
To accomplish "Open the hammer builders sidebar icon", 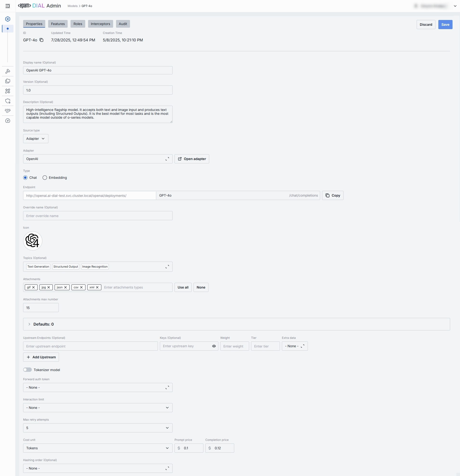I will [x=8, y=71].
